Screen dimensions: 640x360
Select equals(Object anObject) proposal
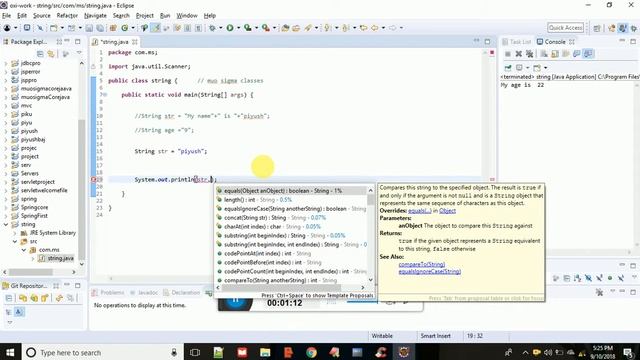click(x=291, y=191)
